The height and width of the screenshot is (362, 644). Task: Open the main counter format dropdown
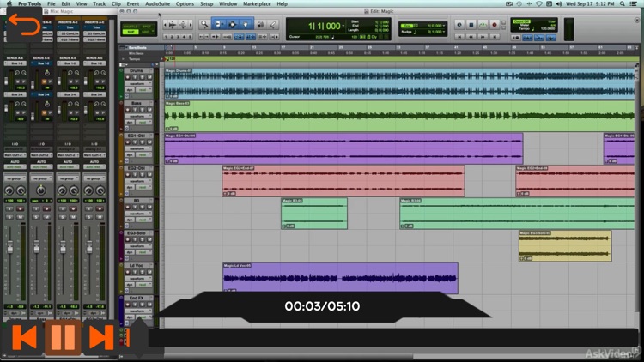(x=343, y=26)
